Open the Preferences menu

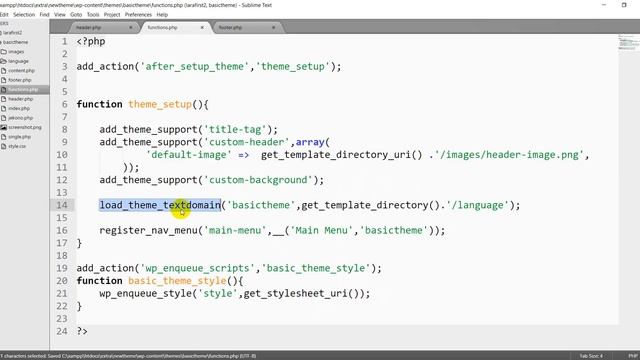click(138, 14)
